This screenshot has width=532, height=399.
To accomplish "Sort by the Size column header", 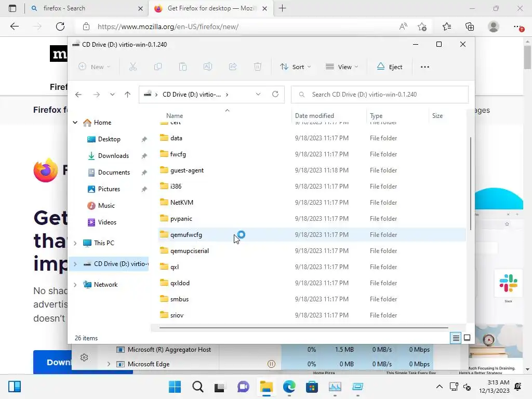I will 437,116.
